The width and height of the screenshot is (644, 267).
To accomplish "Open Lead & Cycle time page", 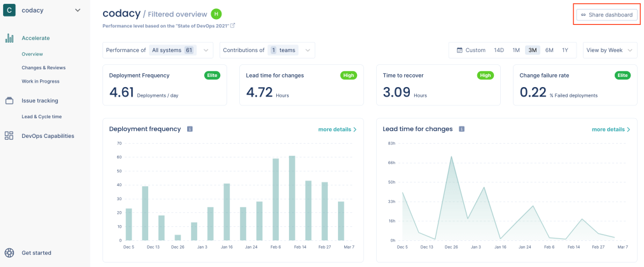I will (42, 116).
